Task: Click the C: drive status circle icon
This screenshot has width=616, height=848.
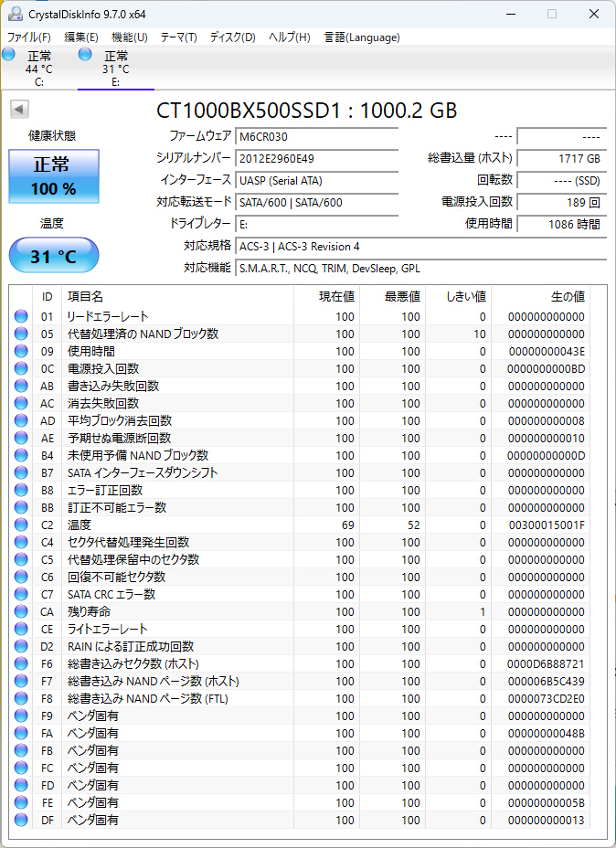Action: [x=8, y=54]
